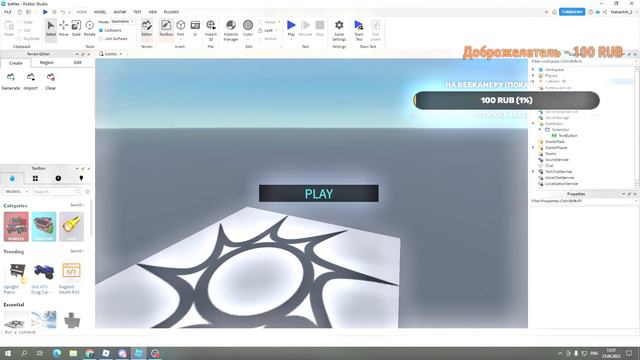Open Game Settings gear
This screenshot has width=640, height=360.
(x=339, y=30)
